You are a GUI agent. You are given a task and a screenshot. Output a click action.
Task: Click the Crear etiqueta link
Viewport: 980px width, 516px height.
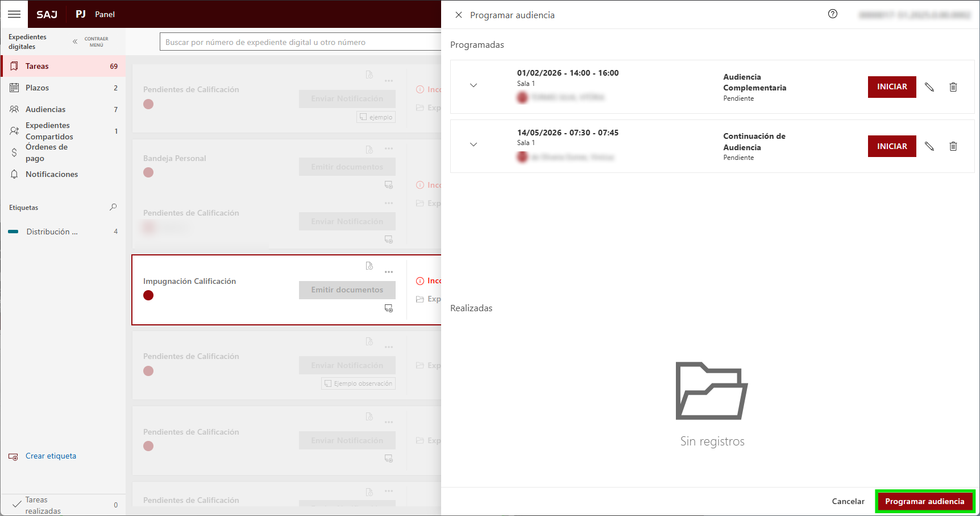point(51,456)
